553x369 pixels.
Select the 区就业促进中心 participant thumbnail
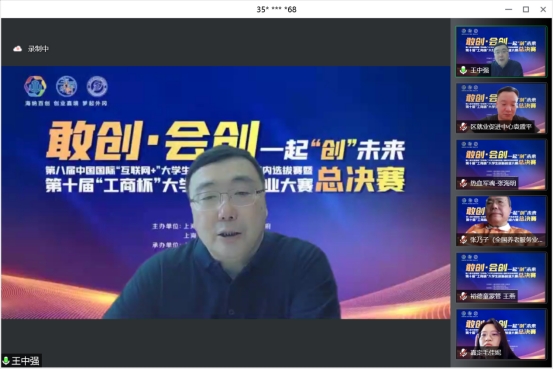(x=501, y=108)
